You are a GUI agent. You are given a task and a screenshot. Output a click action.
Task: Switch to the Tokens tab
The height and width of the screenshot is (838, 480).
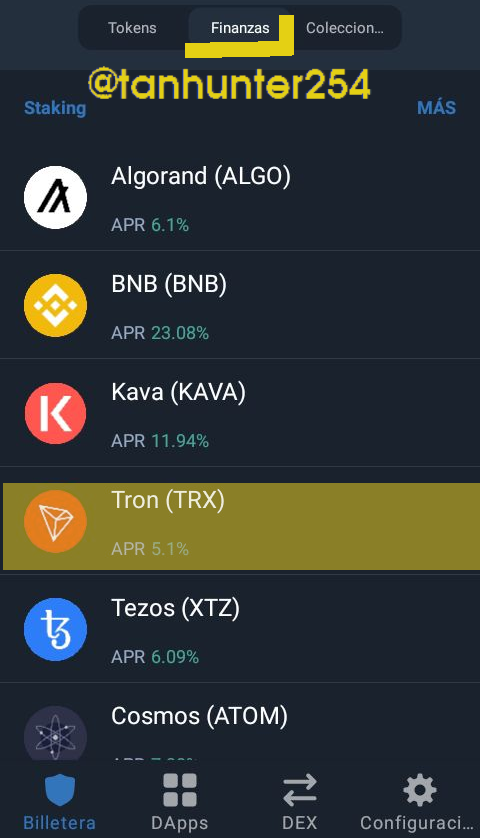coord(133,28)
